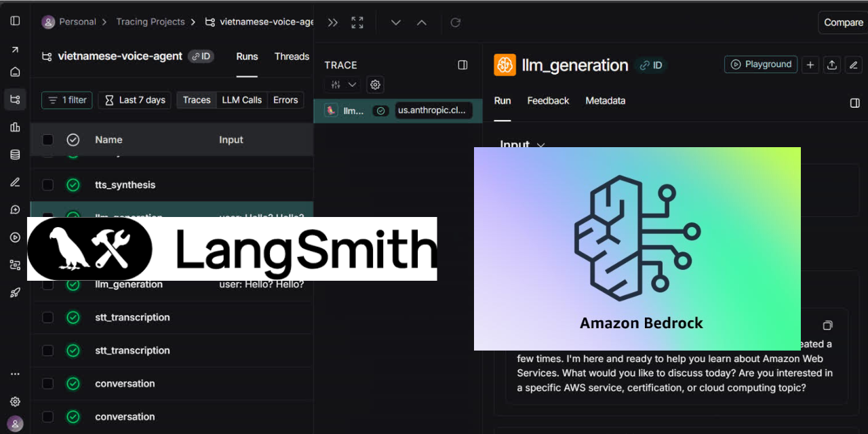
Task: Click the share upload icon near Playground
Action: (832, 64)
